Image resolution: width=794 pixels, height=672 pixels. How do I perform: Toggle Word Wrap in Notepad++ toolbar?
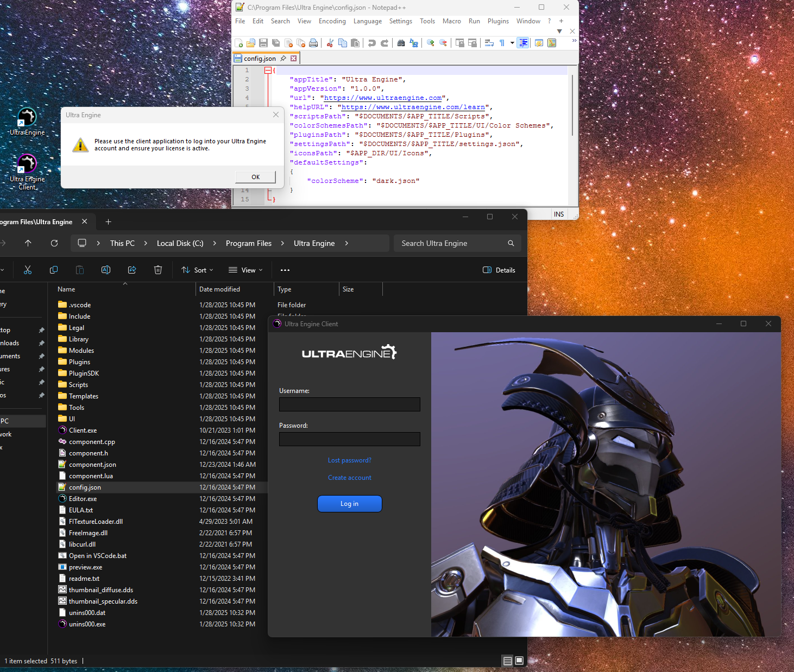click(489, 43)
